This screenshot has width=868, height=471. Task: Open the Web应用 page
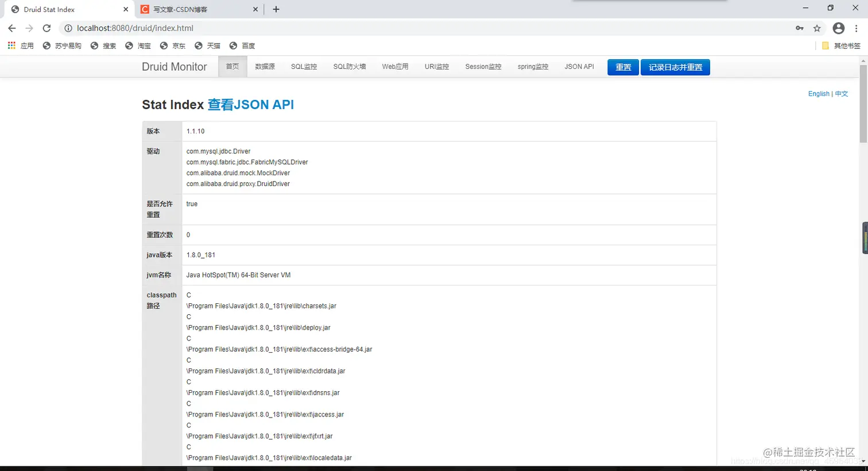point(395,67)
